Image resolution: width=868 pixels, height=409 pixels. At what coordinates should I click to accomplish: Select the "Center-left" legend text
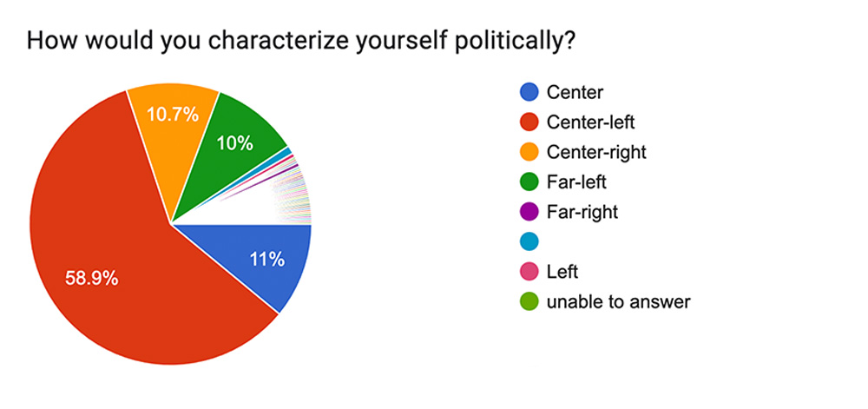coord(589,122)
